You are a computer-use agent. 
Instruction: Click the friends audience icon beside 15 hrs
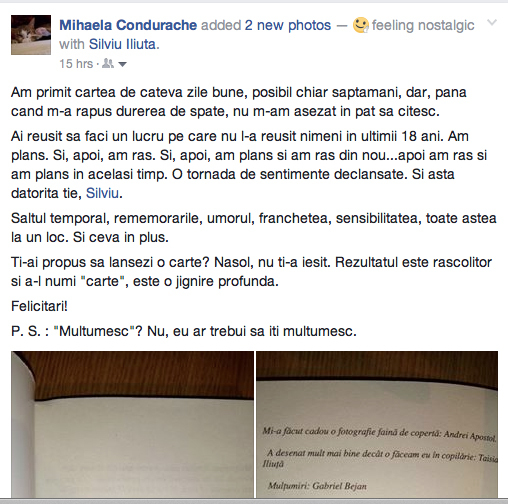click(108, 63)
